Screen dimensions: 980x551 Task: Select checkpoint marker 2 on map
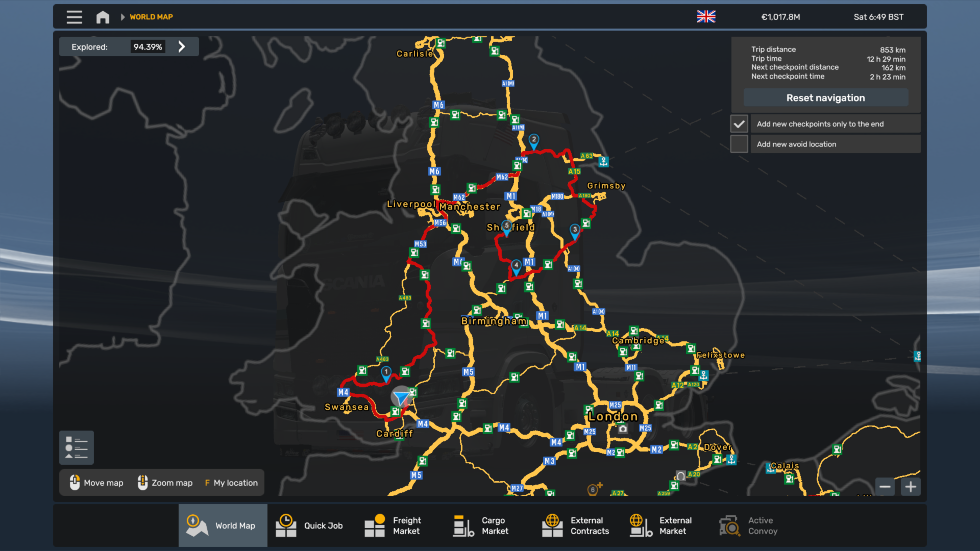coord(533,140)
